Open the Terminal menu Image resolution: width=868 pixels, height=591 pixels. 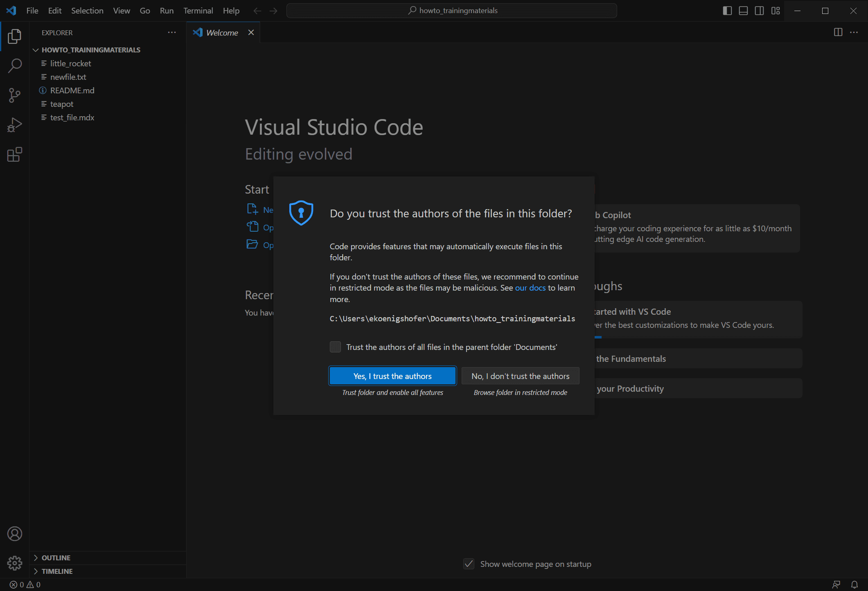click(x=198, y=11)
